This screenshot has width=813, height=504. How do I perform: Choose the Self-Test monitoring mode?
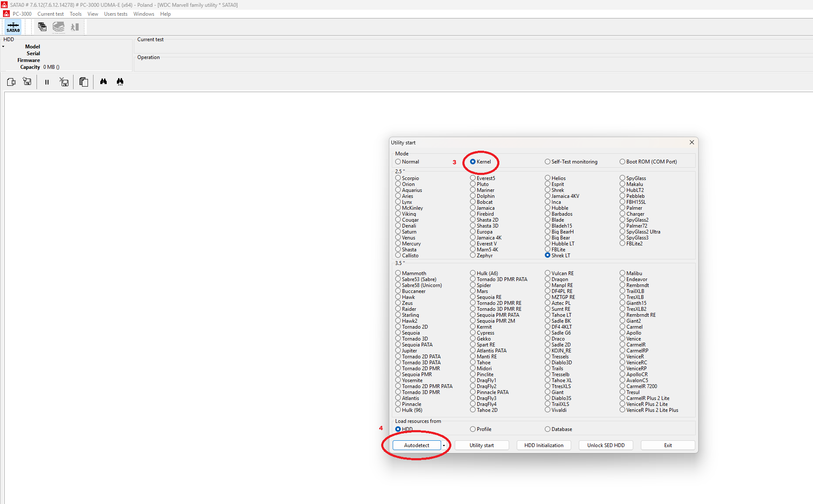coord(547,162)
